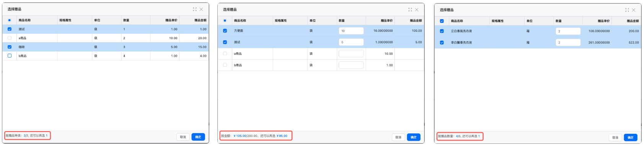Click the 522.00 gift amount cell
Viewport: 644px width, 148px height.
click(626, 43)
